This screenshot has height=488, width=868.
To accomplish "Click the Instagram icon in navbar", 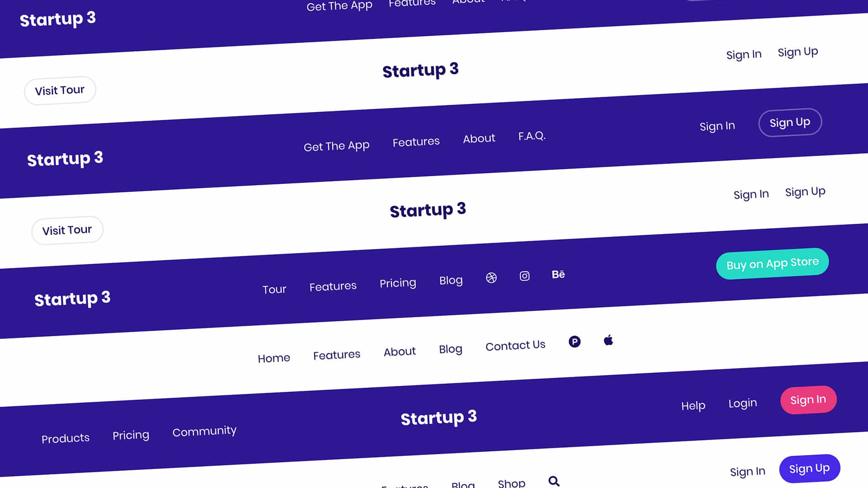I will 524,276.
